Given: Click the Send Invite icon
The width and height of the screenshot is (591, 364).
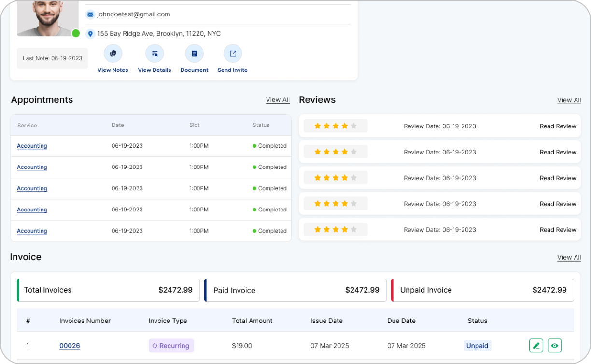Looking at the screenshot, I should coord(233,54).
